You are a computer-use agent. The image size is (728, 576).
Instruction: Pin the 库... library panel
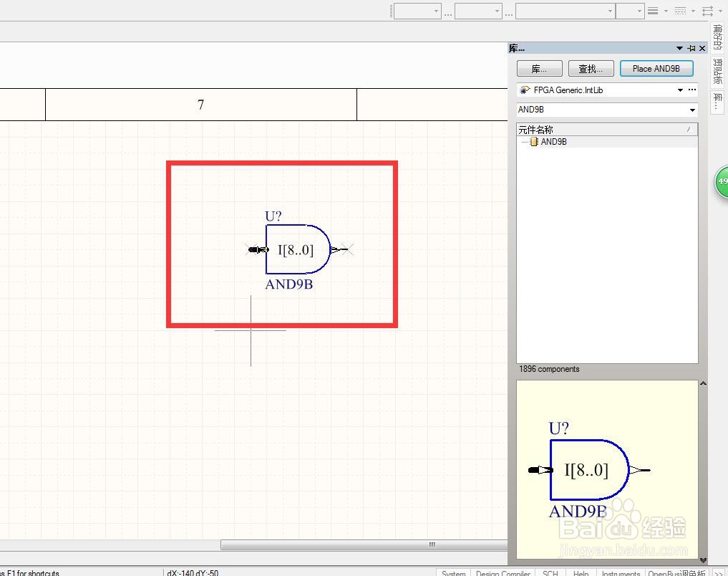691,48
